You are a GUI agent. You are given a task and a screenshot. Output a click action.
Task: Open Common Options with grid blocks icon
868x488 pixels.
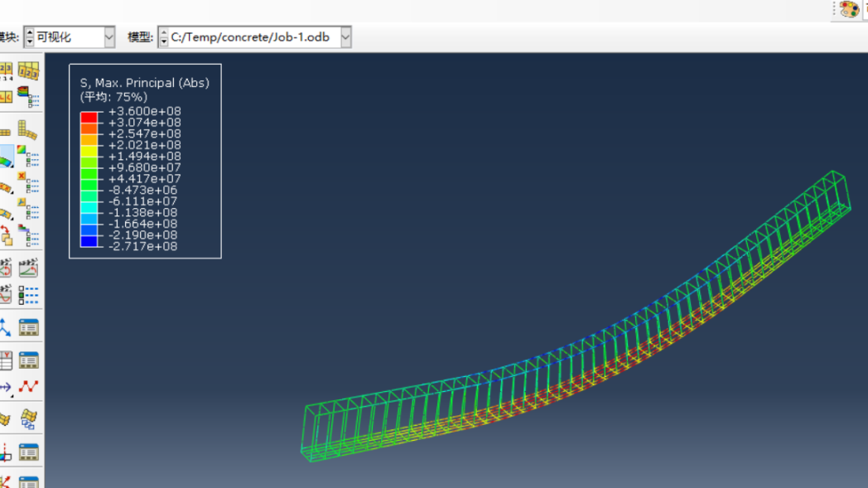pyautogui.click(x=28, y=130)
